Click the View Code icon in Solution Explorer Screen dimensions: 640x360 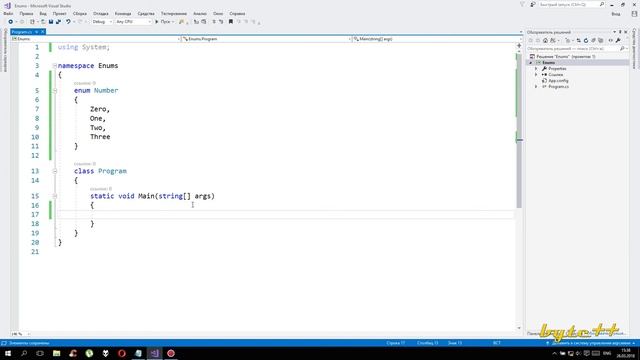[611, 40]
